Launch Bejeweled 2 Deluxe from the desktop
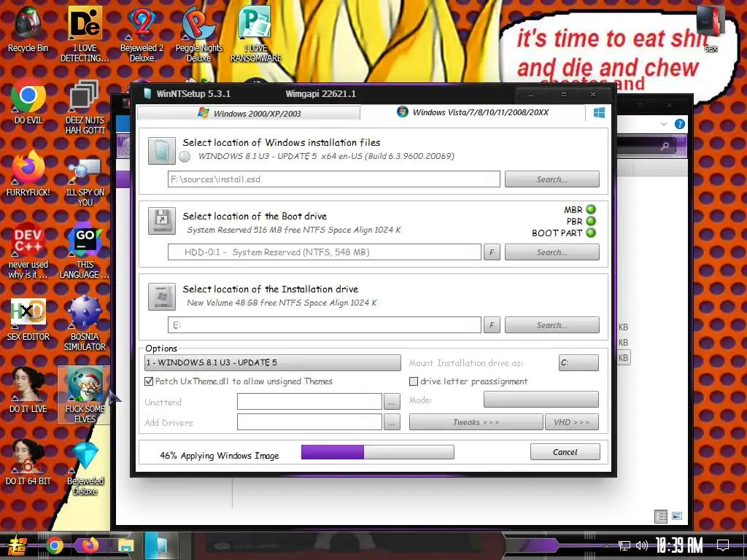Image resolution: width=747 pixels, height=560 pixels. pos(142,34)
